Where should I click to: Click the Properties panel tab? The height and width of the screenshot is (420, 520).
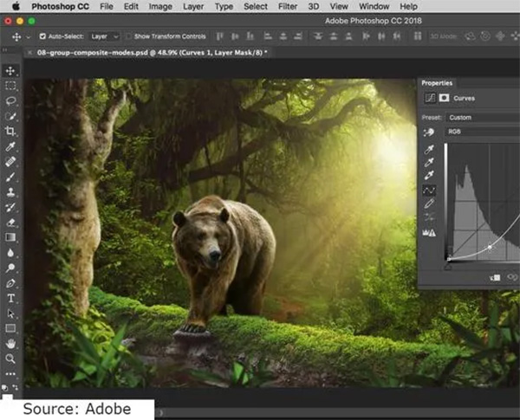438,82
